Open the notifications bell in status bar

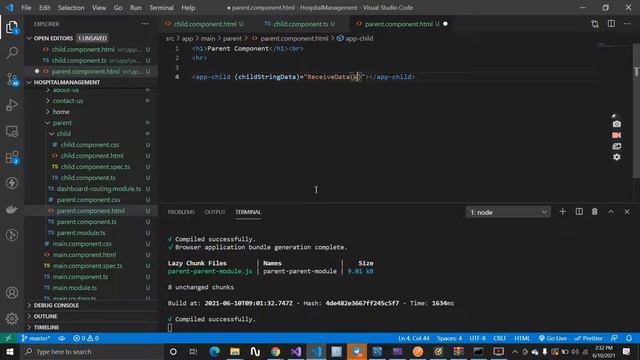(629, 338)
